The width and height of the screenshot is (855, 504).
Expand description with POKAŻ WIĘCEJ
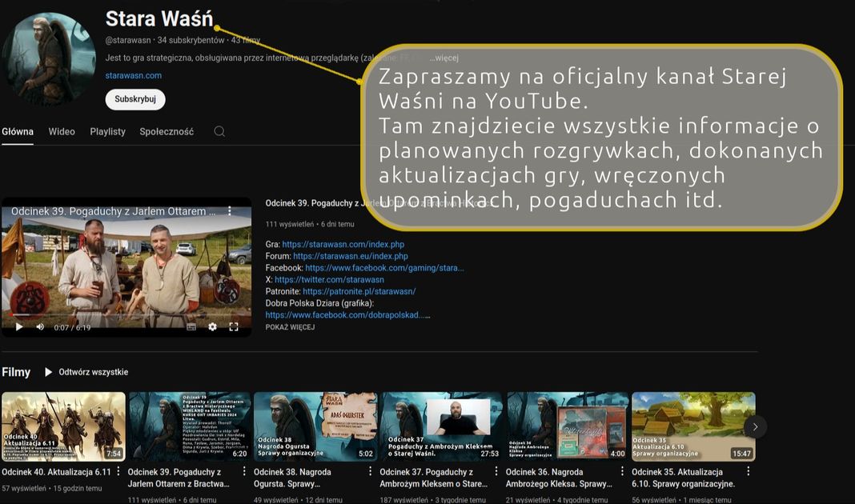tap(290, 327)
